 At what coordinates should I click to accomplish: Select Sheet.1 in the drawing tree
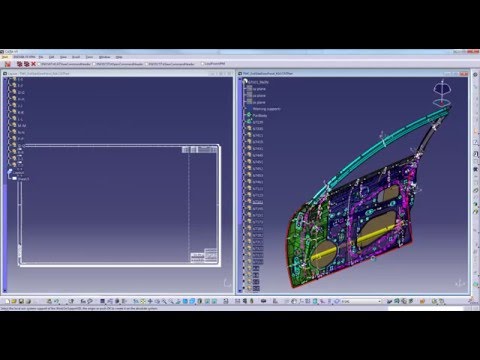21,179
